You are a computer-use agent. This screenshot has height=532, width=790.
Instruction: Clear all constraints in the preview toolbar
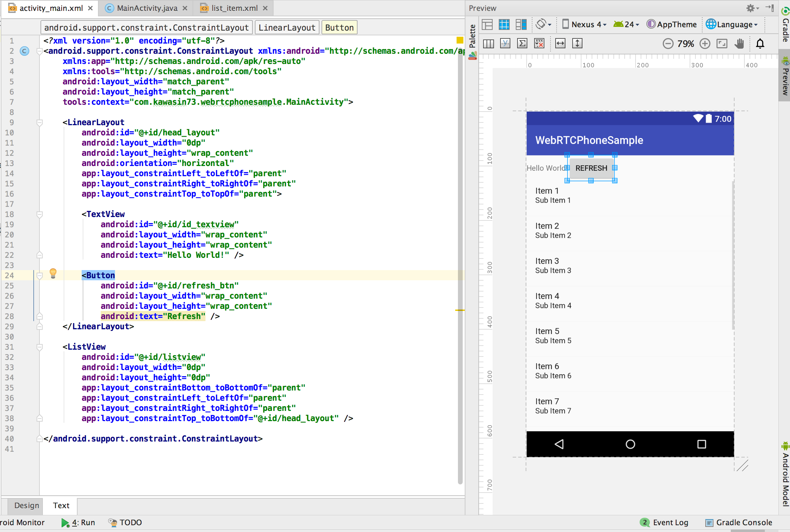click(x=539, y=43)
